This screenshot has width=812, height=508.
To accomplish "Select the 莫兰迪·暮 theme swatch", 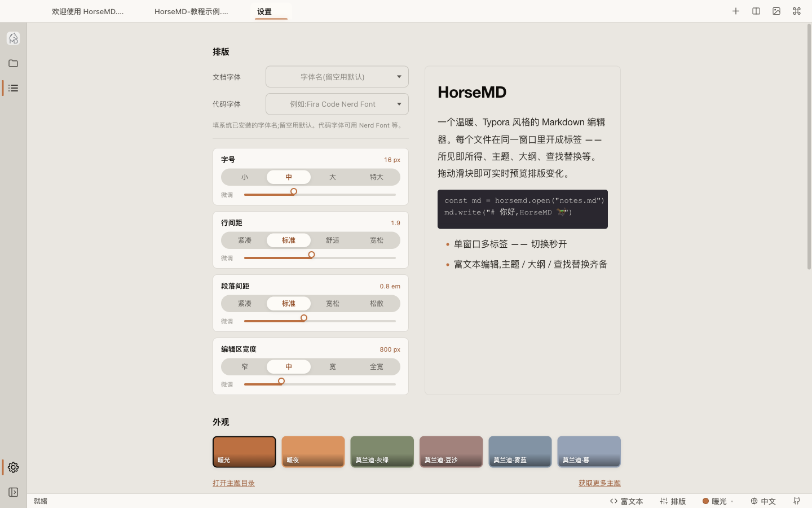I will point(589,452).
